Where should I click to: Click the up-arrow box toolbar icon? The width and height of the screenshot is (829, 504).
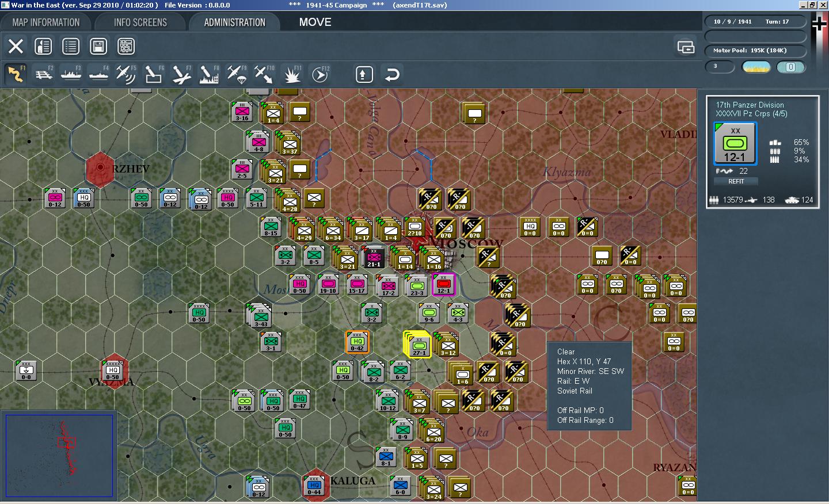coord(364,74)
